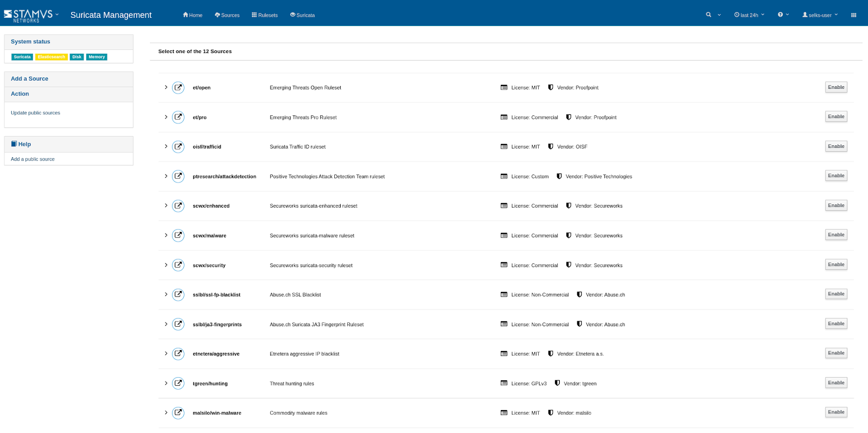
Task: Open external link icon for sslbl/ja3-fingerprints
Action: click(178, 324)
